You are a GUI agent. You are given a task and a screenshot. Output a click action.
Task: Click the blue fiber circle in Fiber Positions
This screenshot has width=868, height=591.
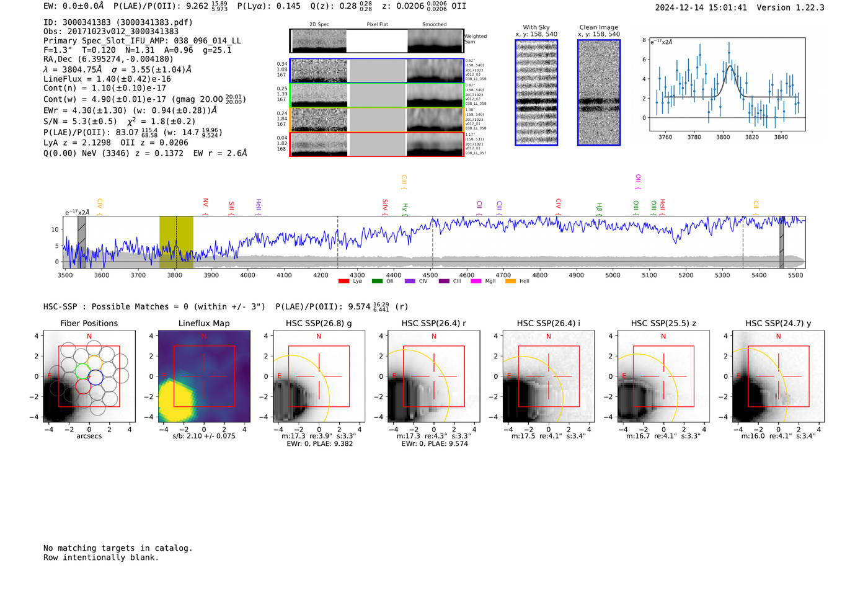point(95,376)
